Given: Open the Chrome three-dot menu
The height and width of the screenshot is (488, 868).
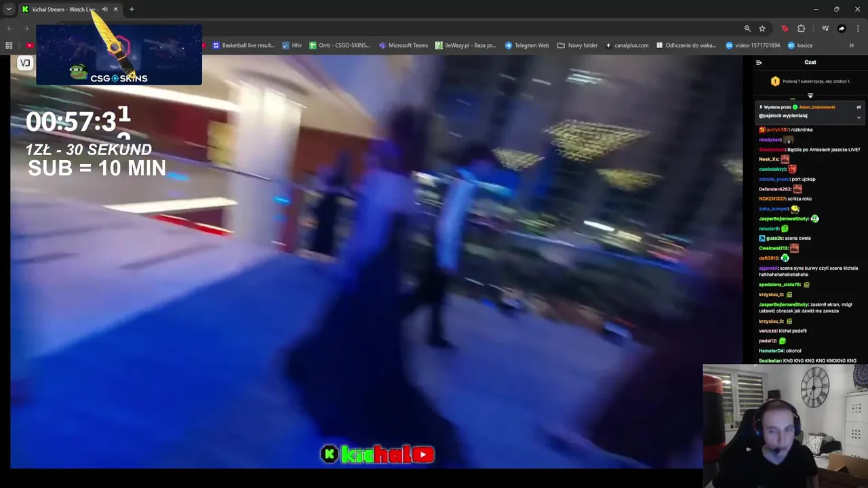Looking at the screenshot, I should [x=858, y=28].
